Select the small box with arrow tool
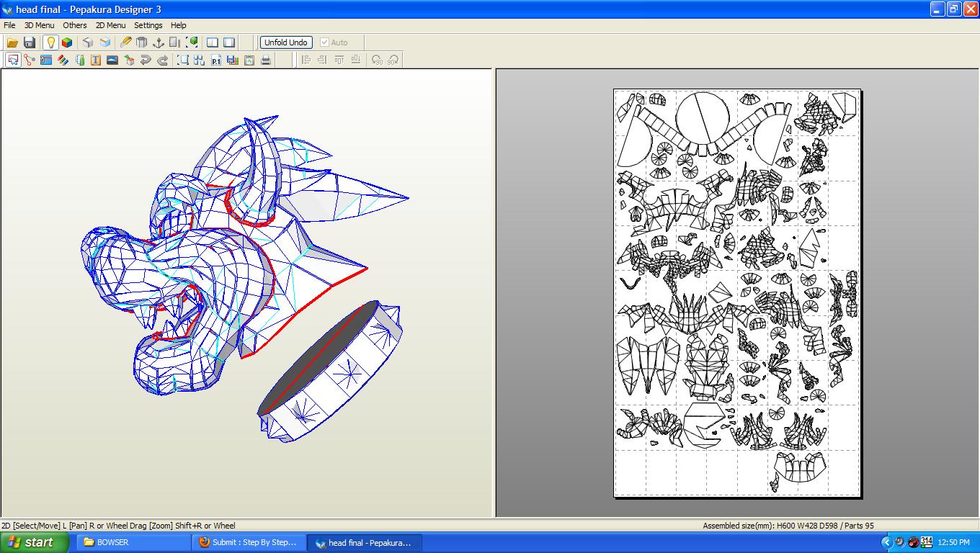The height and width of the screenshot is (553, 980). click(x=129, y=60)
